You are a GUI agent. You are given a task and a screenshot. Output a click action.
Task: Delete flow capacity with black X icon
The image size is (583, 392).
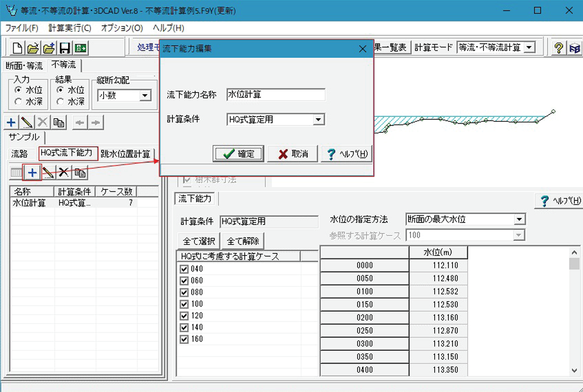pyautogui.click(x=64, y=172)
